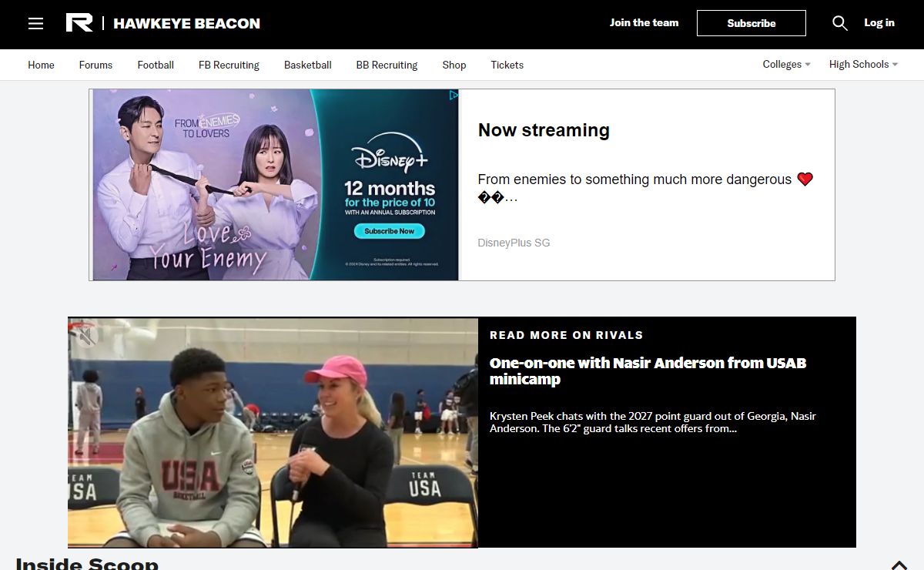Open the Forums section
Image resolution: width=924 pixels, height=570 pixels.
point(95,65)
